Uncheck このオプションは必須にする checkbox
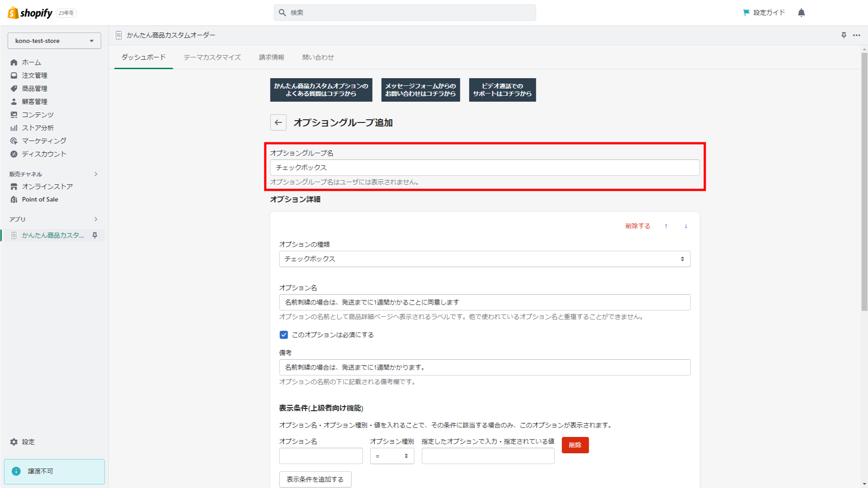 click(x=283, y=335)
